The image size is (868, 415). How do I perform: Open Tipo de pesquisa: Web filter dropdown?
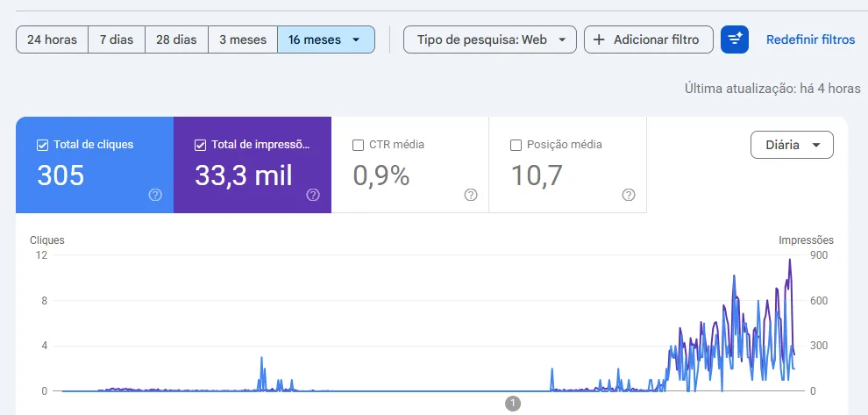coord(490,39)
